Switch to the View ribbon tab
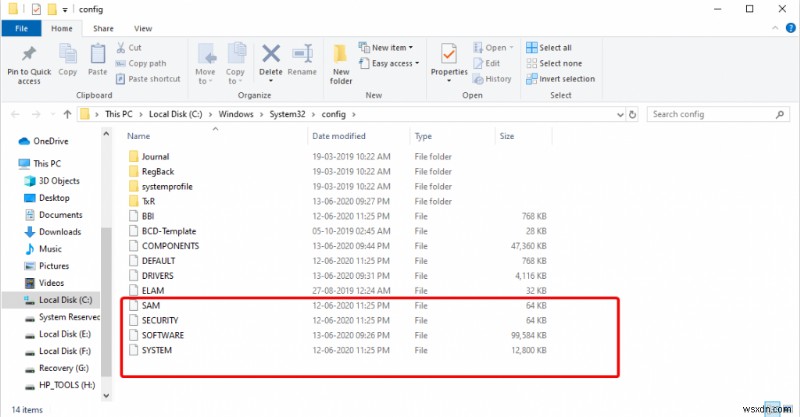The image size is (800, 417). pyautogui.click(x=143, y=29)
